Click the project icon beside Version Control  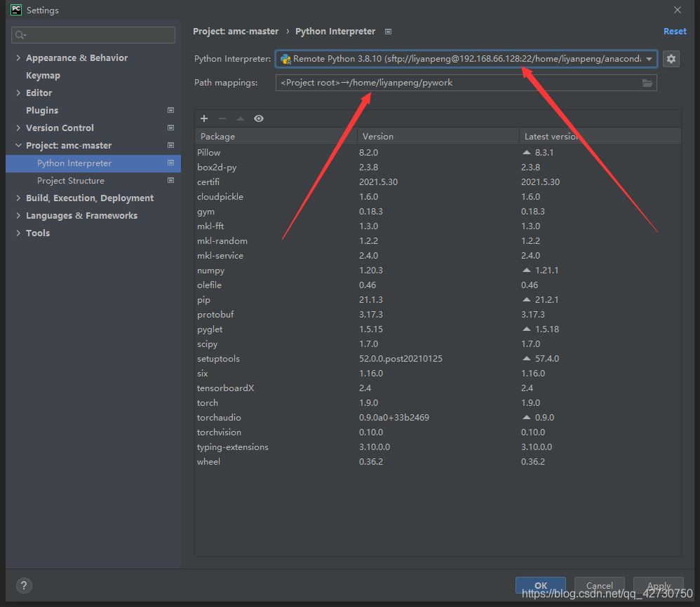(170, 128)
